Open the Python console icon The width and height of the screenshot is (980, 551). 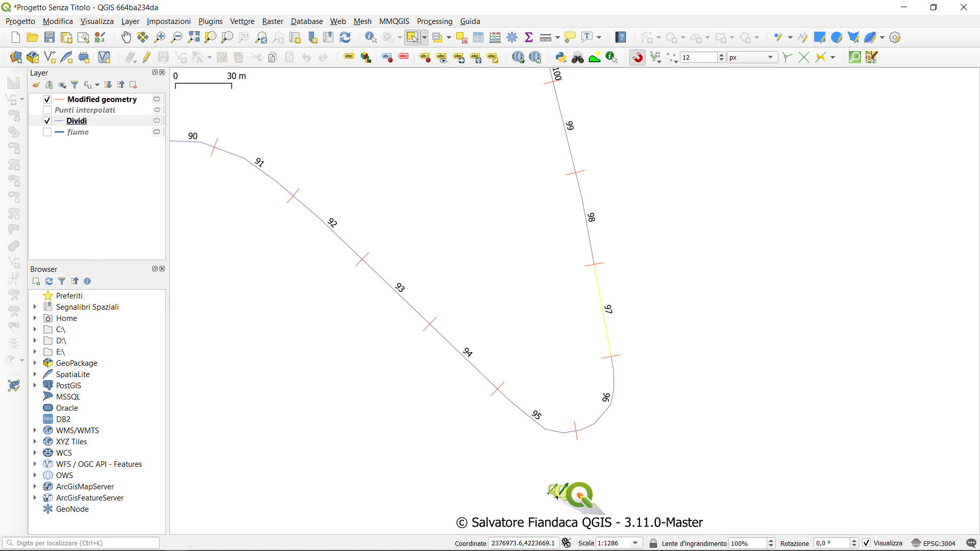click(561, 57)
